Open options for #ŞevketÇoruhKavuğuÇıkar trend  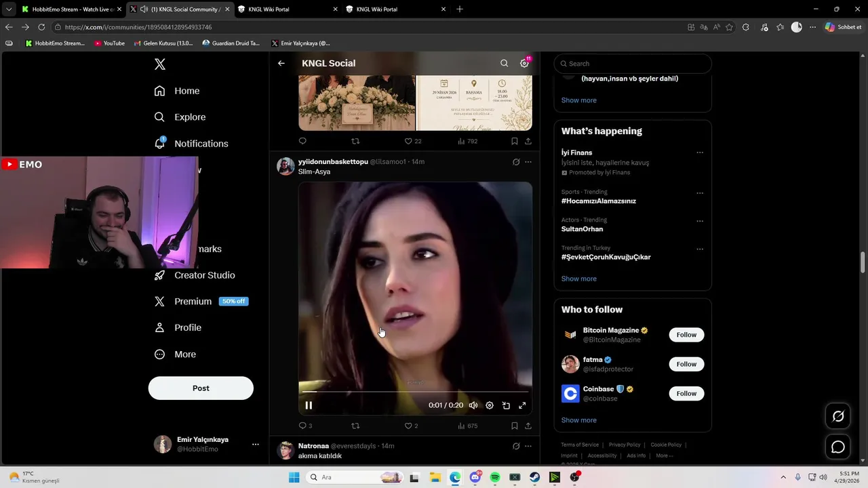[700, 249]
